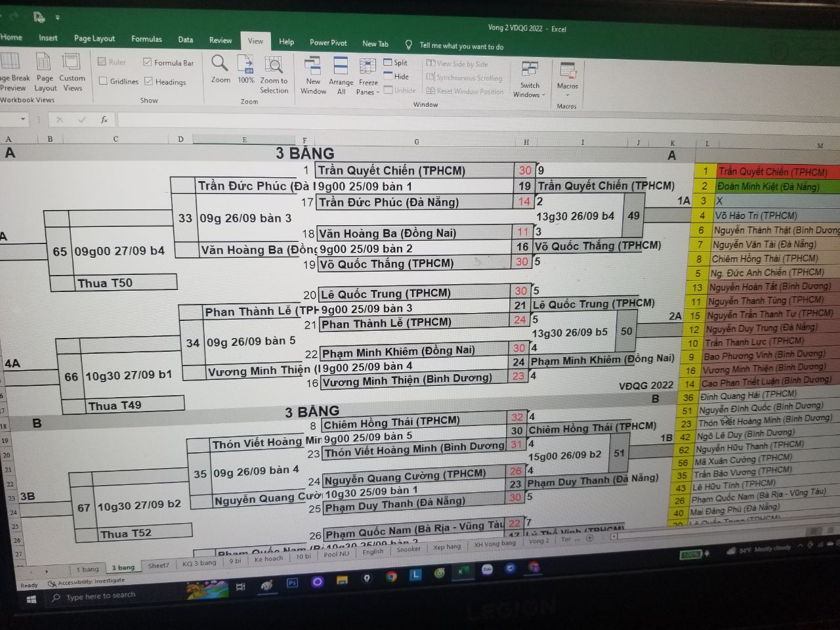Select Page Layout view icon
The image size is (840, 630).
[44, 62]
